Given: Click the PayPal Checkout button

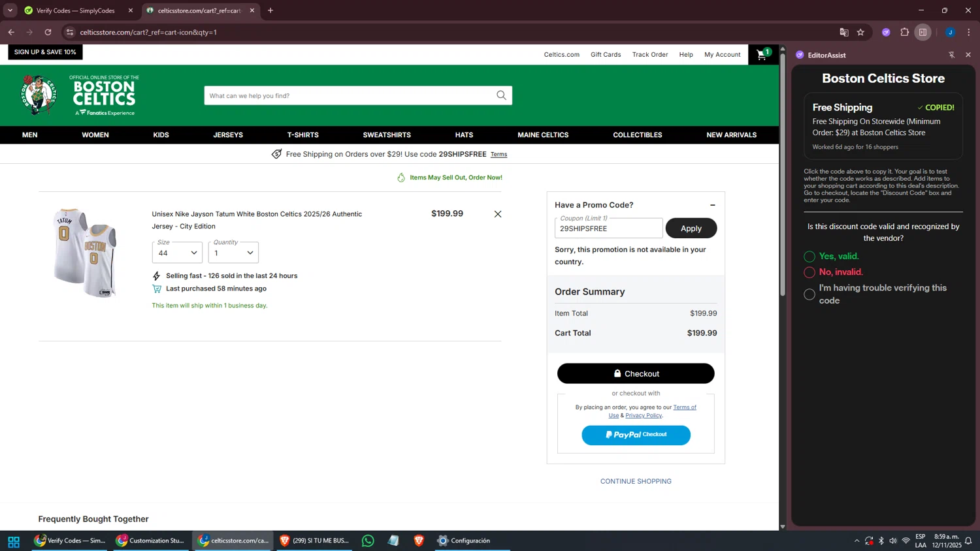Looking at the screenshot, I should pyautogui.click(x=636, y=435).
